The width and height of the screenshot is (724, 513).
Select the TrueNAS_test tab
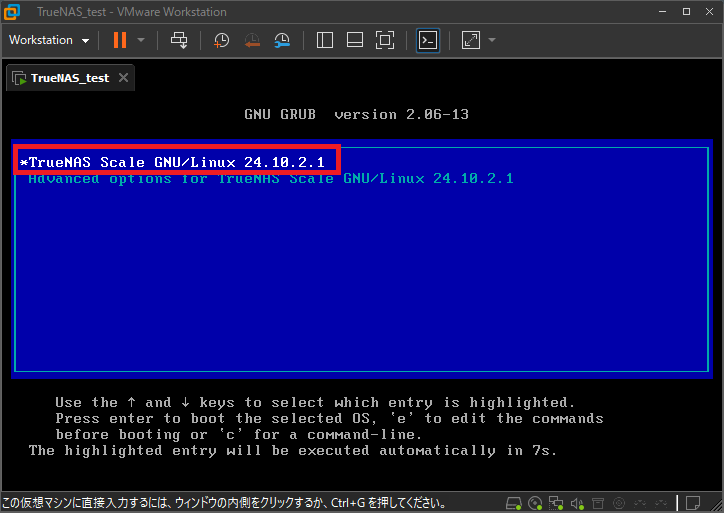[x=70, y=78]
